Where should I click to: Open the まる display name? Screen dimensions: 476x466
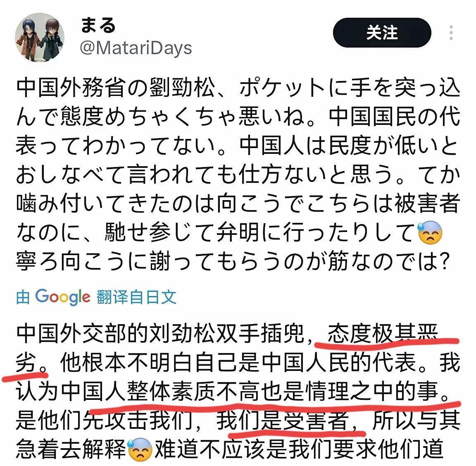pyautogui.click(x=98, y=25)
